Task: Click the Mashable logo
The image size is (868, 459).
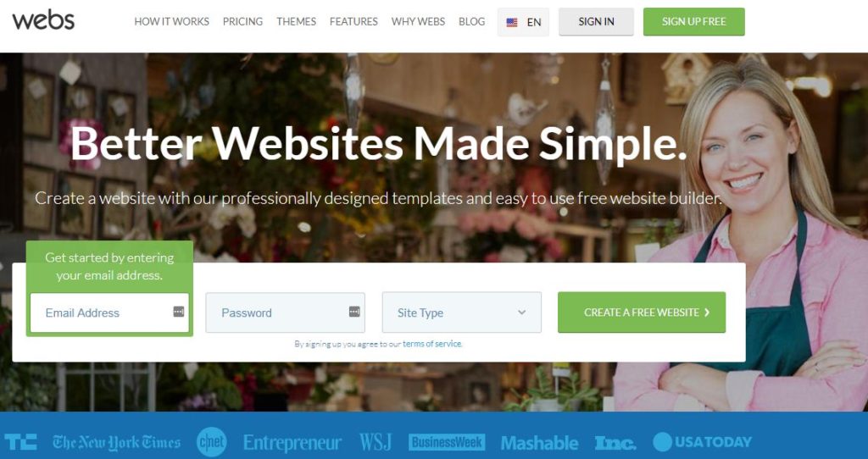Action: pyautogui.click(x=539, y=443)
